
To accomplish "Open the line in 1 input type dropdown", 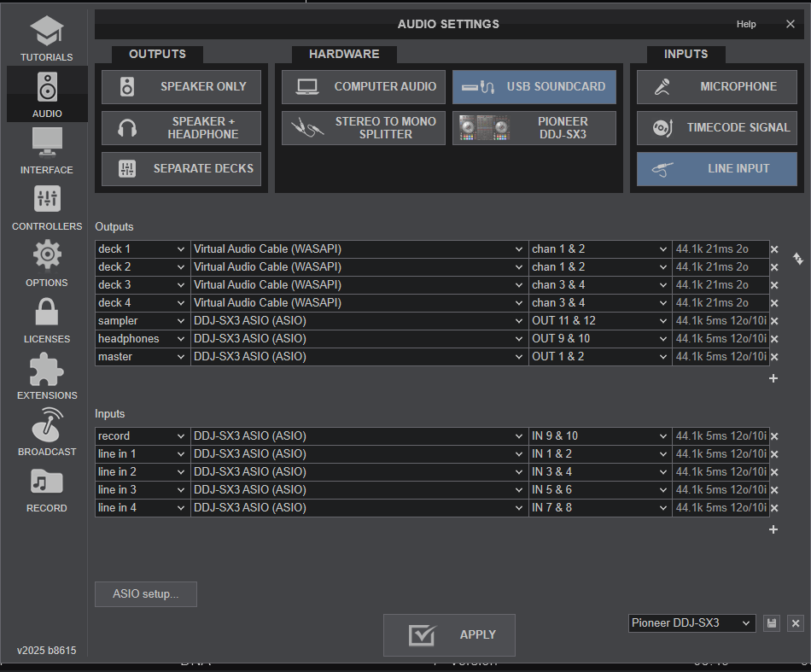I will pos(143,454).
